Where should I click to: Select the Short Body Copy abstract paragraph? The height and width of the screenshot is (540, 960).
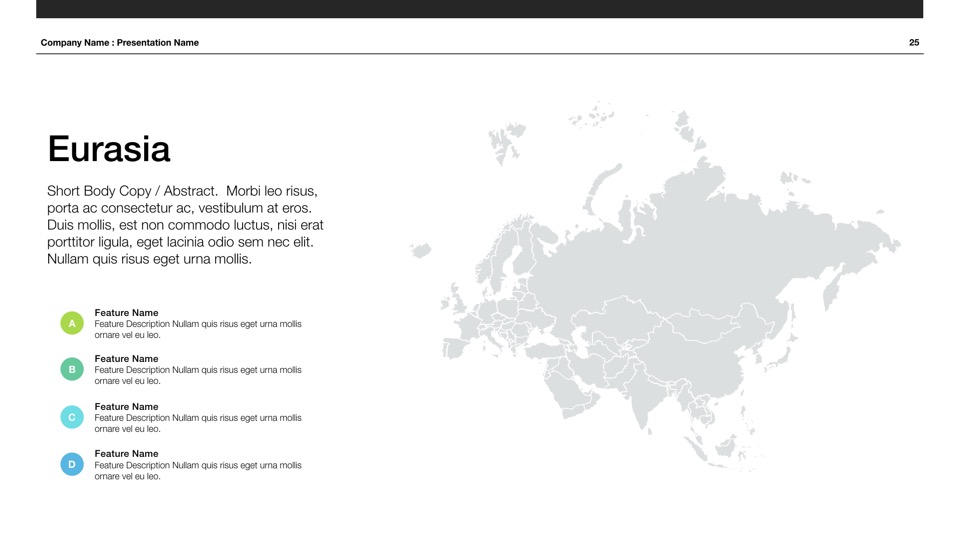[185, 225]
